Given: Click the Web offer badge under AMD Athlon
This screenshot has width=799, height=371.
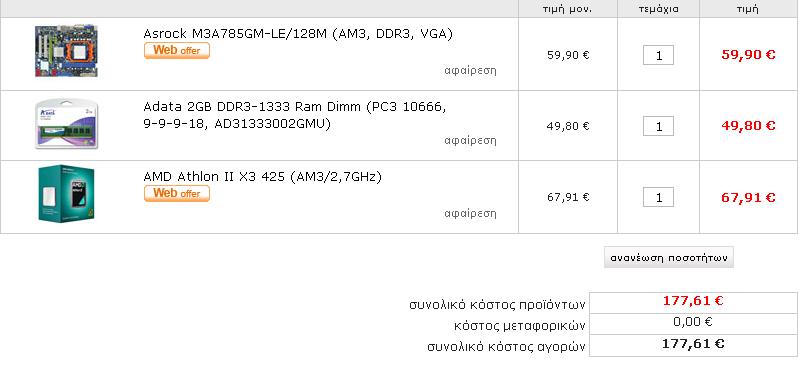Looking at the screenshot, I should (x=177, y=194).
